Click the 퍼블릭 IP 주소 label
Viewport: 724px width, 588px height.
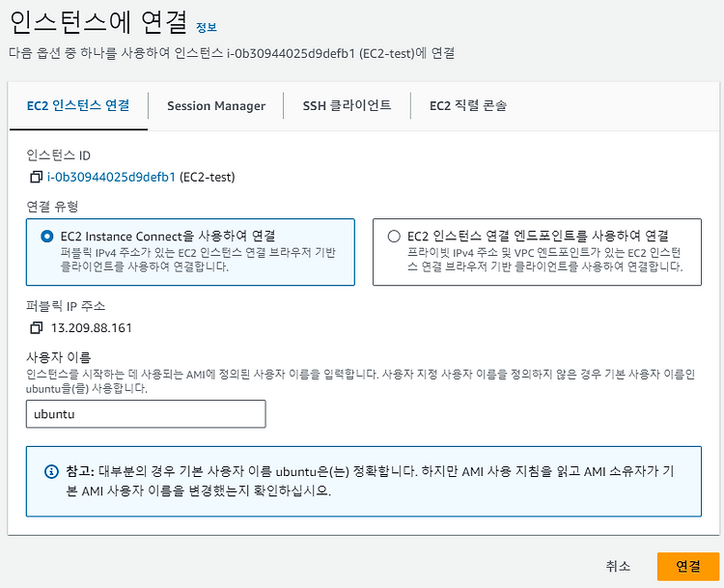coord(66,306)
